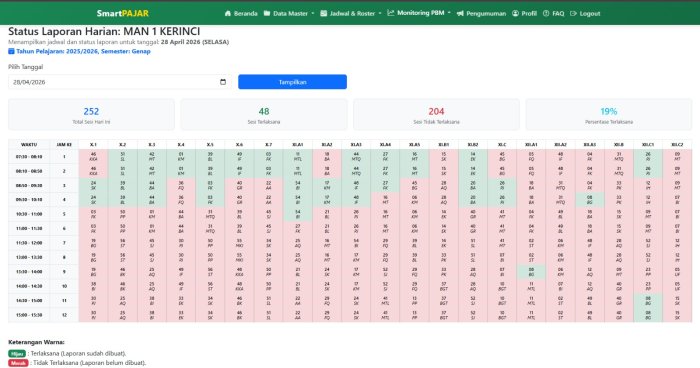Click the XII.A3 green cell in the 09:30 - 10:10 row
Viewport: 700px width, 368px height.
589,200
